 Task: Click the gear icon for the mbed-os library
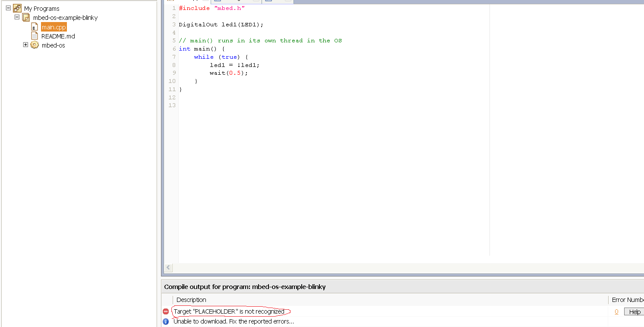(35, 45)
